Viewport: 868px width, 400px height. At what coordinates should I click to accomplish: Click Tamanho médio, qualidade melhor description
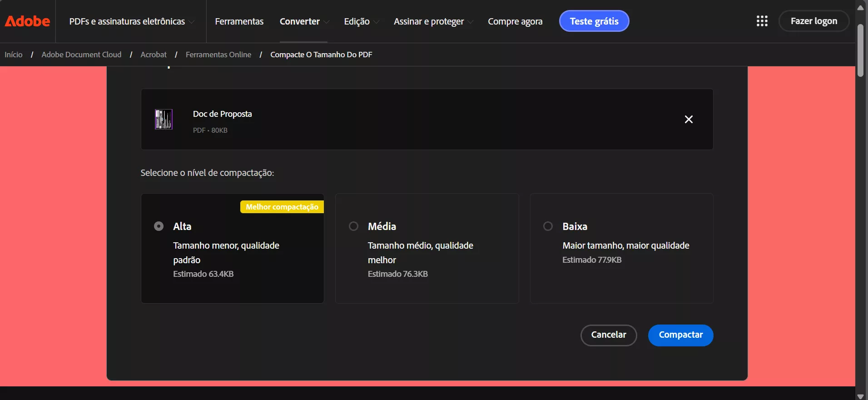[421, 252]
